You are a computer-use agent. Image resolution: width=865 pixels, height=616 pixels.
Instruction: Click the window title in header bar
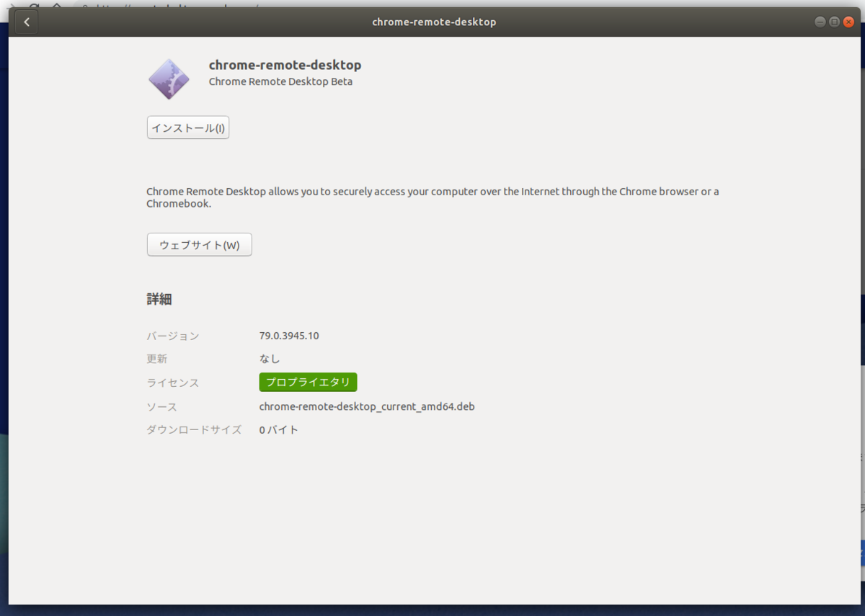tap(434, 22)
